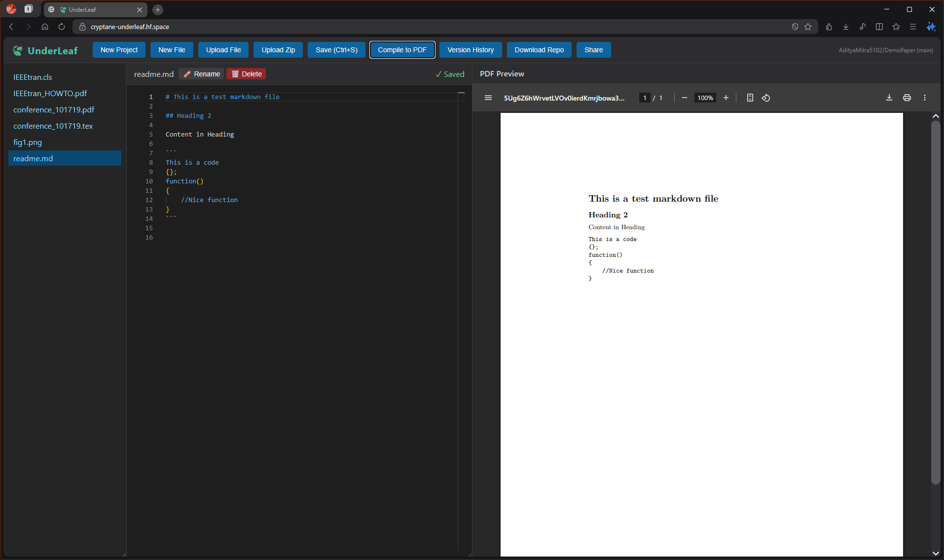Bookmark this page with the star icon
Screen dimensions: 944x560
808,27
